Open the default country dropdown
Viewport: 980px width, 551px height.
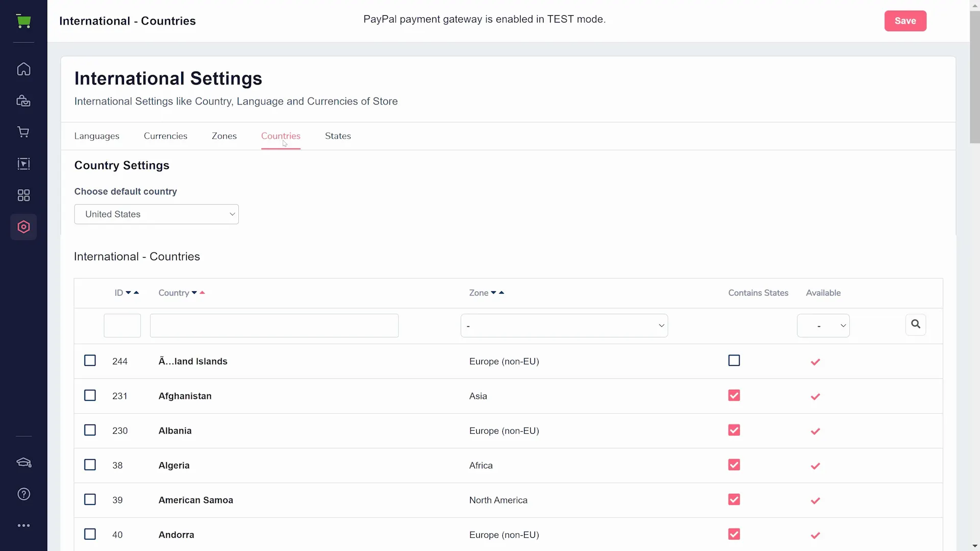pyautogui.click(x=156, y=214)
